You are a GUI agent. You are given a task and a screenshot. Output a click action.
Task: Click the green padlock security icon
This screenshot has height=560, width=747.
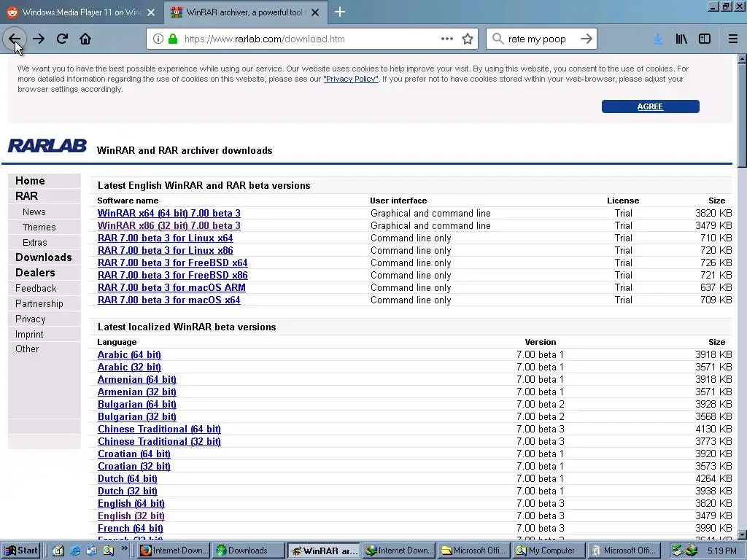(173, 39)
